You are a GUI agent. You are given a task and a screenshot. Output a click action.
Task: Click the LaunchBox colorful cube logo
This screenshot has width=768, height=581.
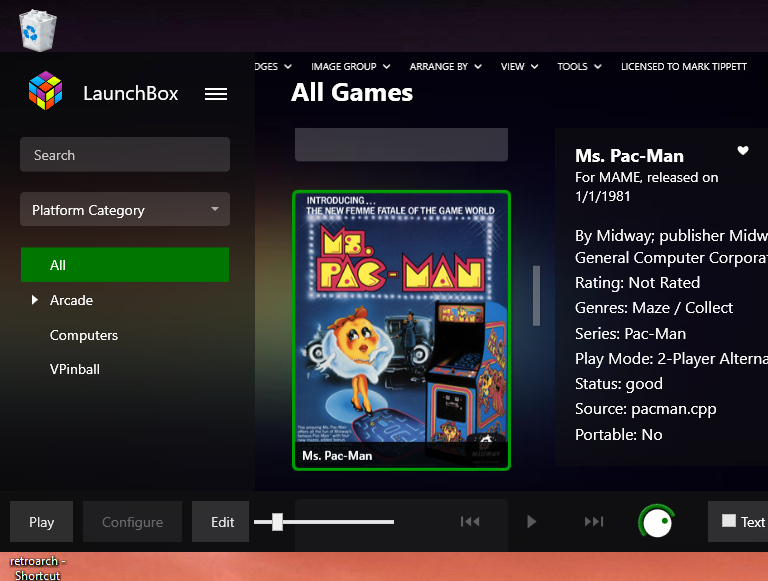(x=46, y=91)
